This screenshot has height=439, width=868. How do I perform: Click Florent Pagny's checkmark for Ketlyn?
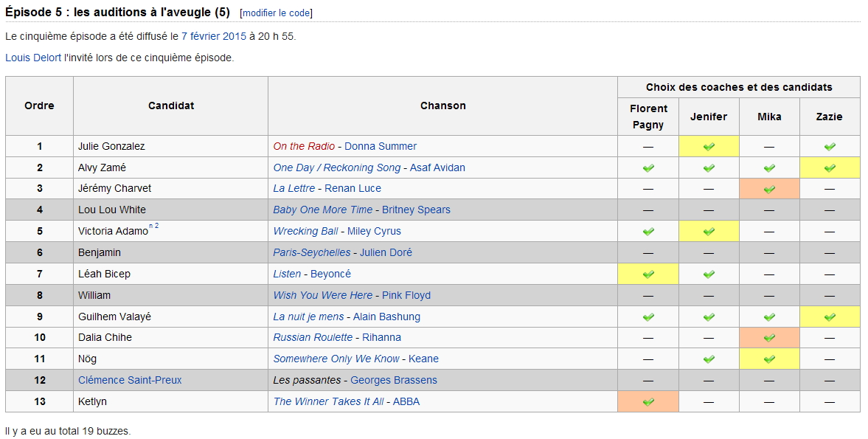648,402
